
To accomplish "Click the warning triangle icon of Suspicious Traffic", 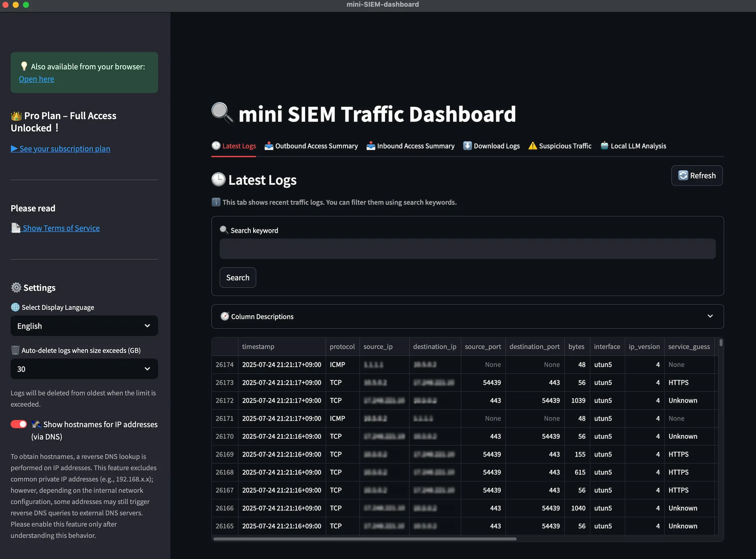I will 532,146.
